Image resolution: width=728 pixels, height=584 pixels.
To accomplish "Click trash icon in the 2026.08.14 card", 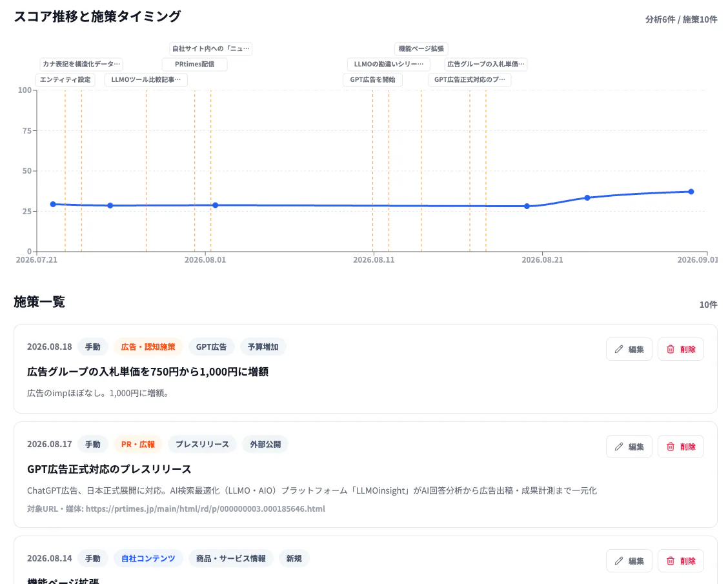I will [x=671, y=561].
